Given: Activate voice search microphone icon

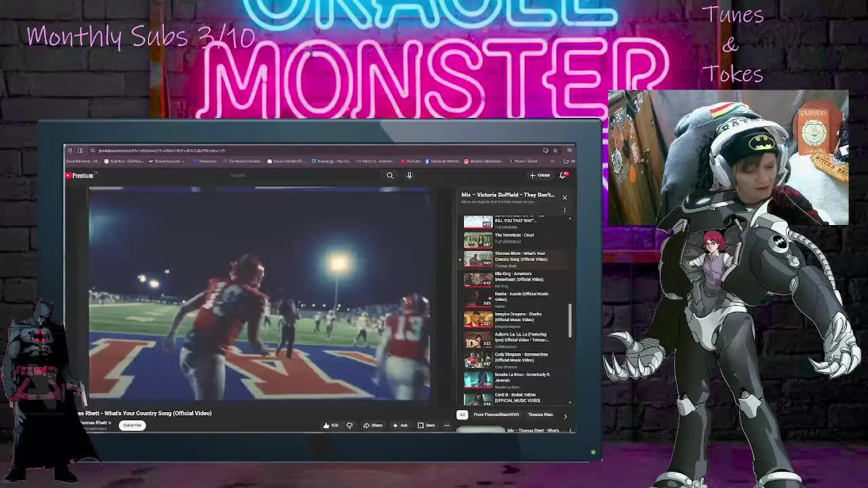Looking at the screenshot, I should (x=410, y=176).
